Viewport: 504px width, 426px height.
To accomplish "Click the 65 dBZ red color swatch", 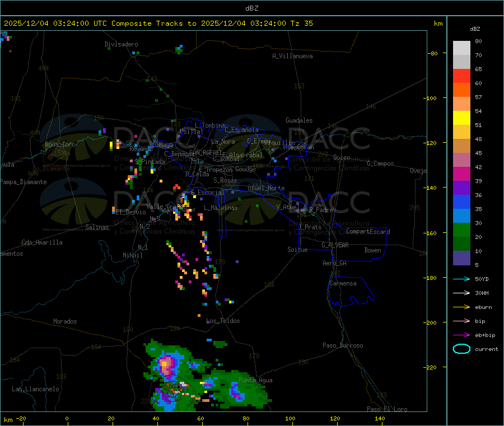I will pyautogui.click(x=461, y=76).
